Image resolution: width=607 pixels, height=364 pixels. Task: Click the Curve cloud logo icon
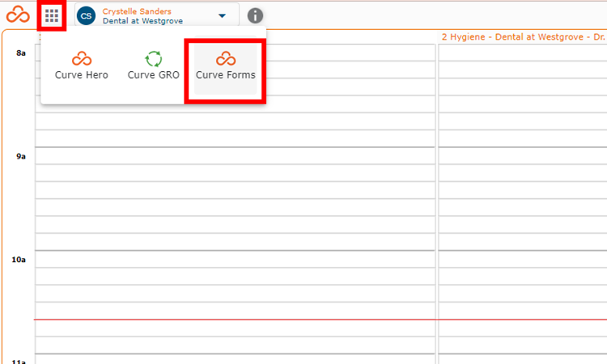18,15
